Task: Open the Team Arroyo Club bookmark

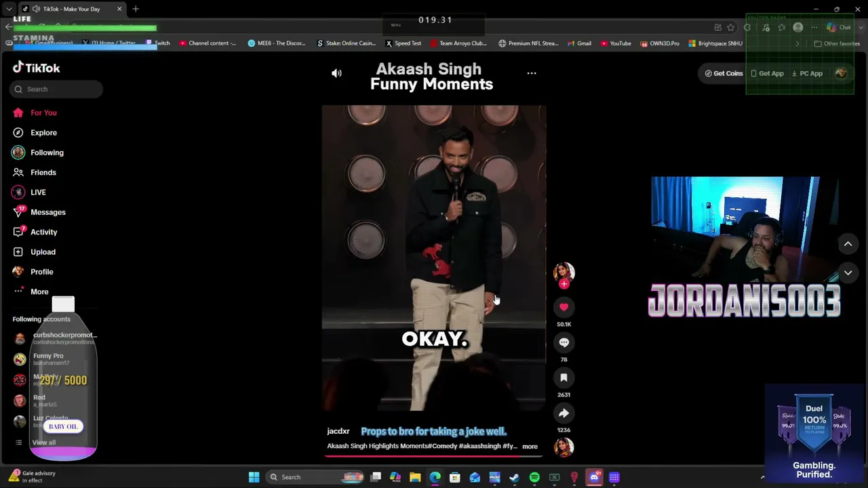Action: (459, 43)
